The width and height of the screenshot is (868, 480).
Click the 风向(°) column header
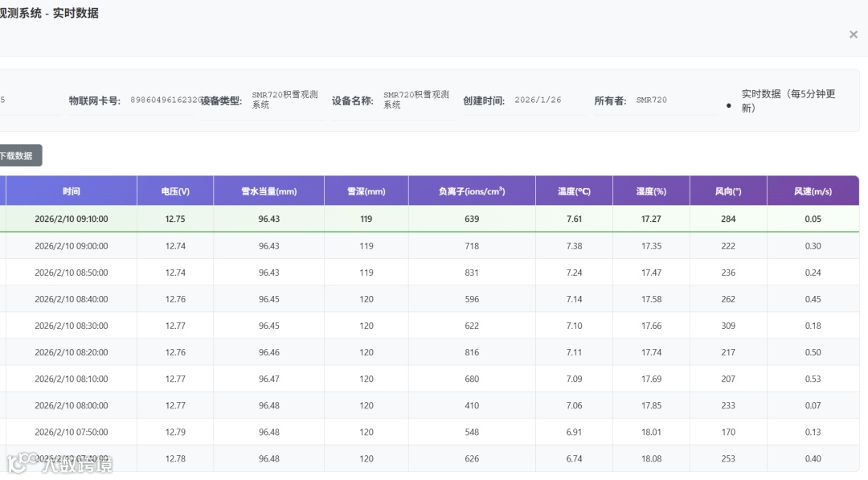coord(728,191)
